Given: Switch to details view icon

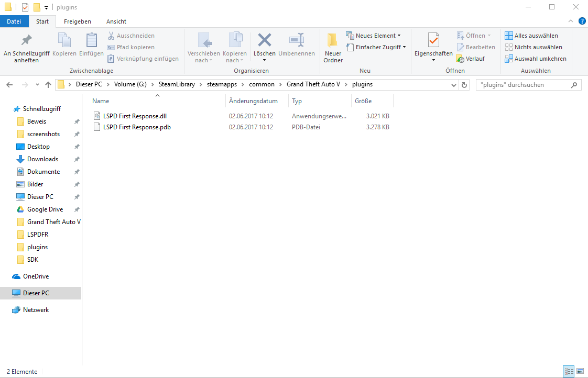Looking at the screenshot, I should pyautogui.click(x=569, y=371).
